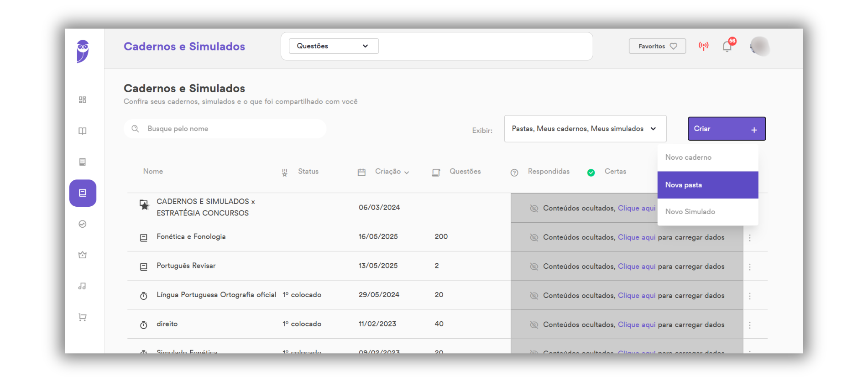Click the starred folder icon in first row
Image resolution: width=868 pixels, height=382 pixels.
pos(144,205)
